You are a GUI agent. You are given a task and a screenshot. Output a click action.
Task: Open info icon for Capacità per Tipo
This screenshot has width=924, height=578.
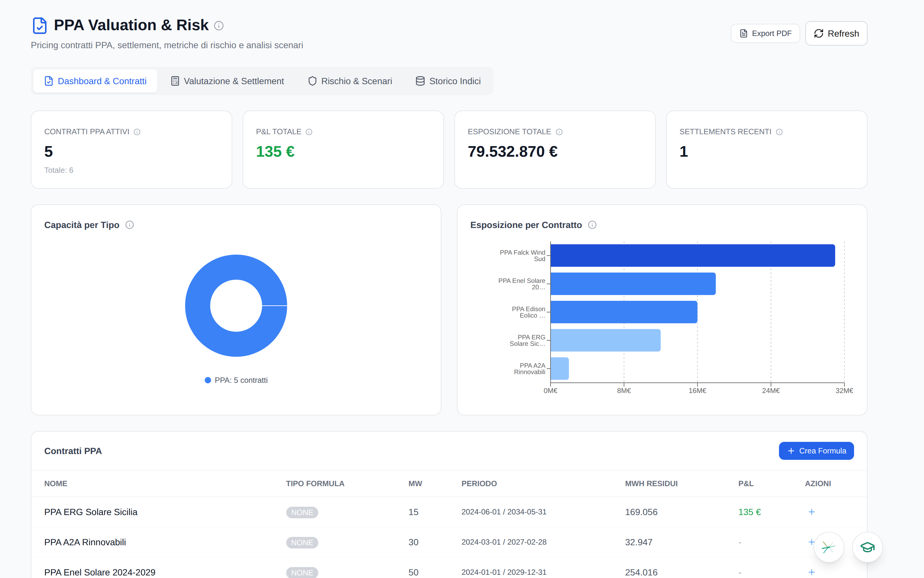pos(130,225)
